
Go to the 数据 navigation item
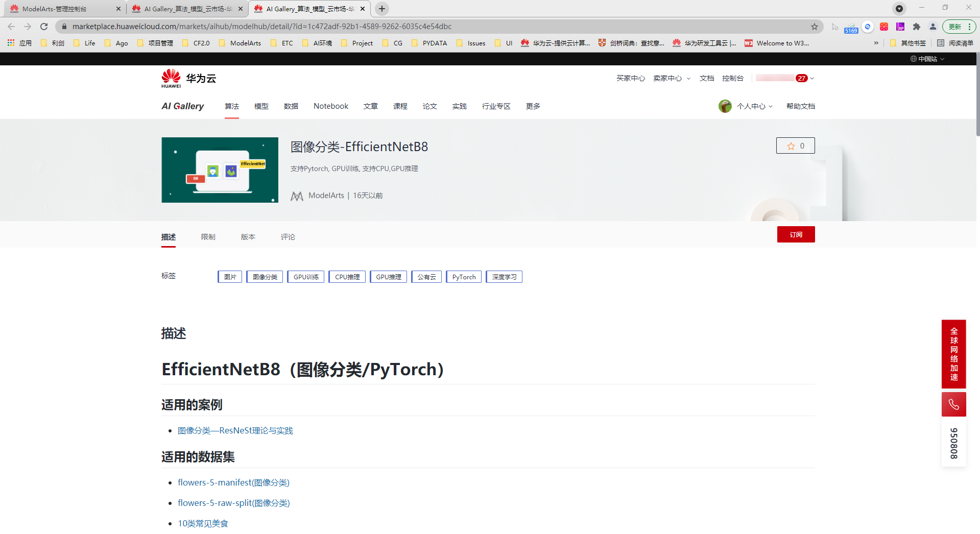click(x=291, y=106)
